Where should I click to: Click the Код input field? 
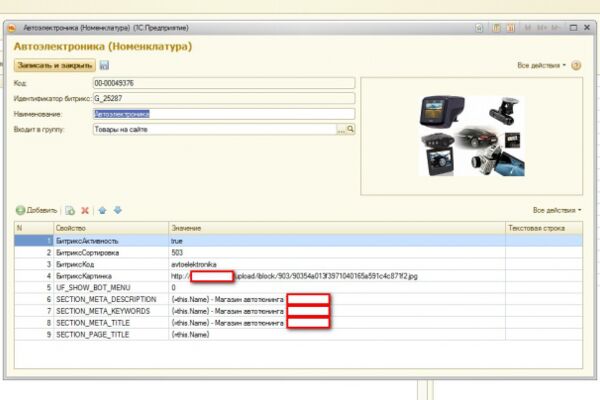point(224,83)
